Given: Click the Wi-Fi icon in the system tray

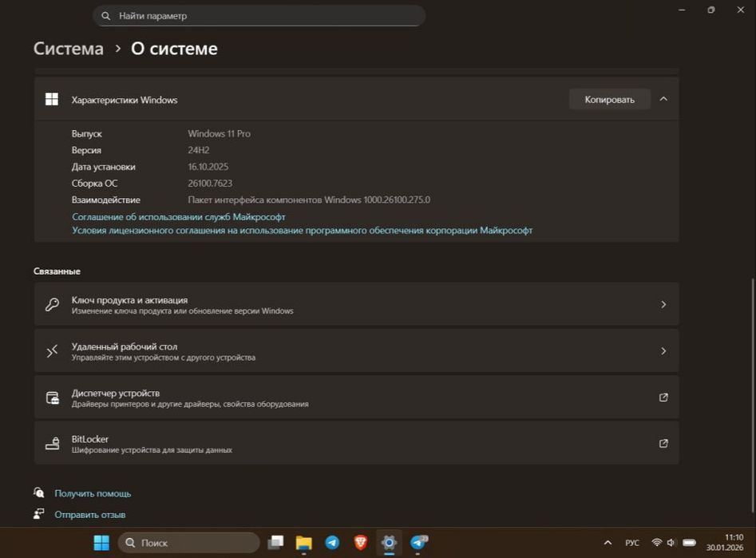Looking at the screenshot, I should (x=656, y=543).
